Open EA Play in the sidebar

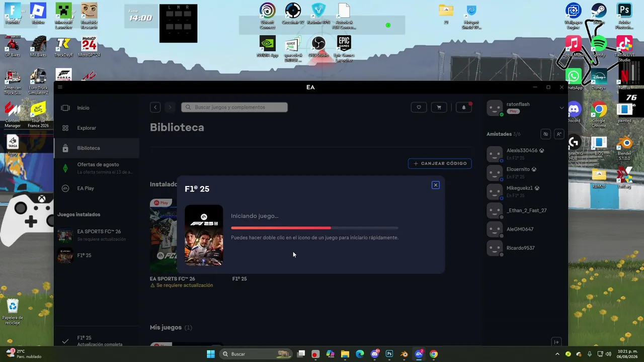click(97, 188)
